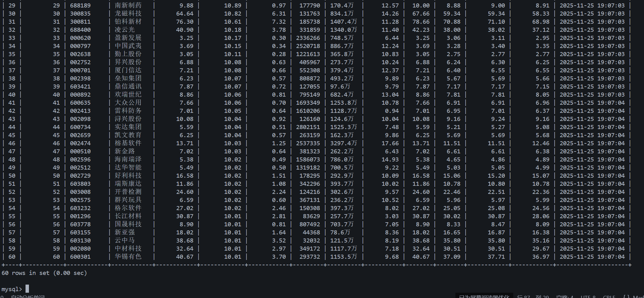Click amount value 1407.4万

(x=344, y=22)
